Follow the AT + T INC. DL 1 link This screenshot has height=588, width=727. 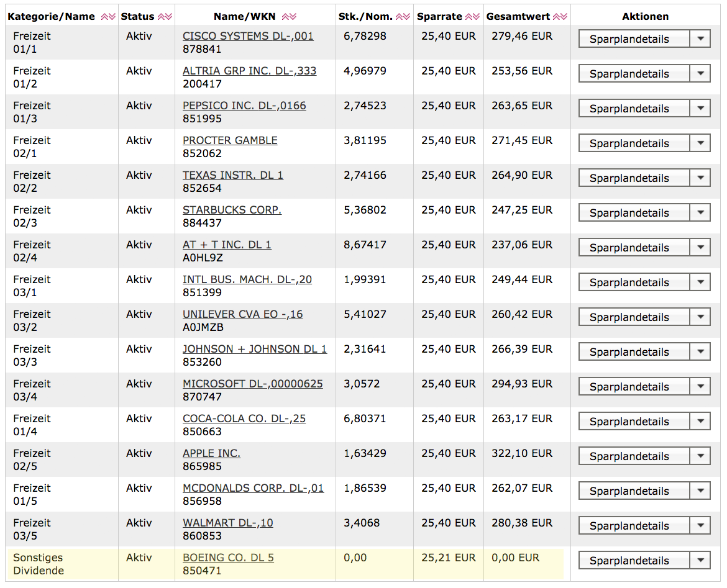click(x=227, y=245)
